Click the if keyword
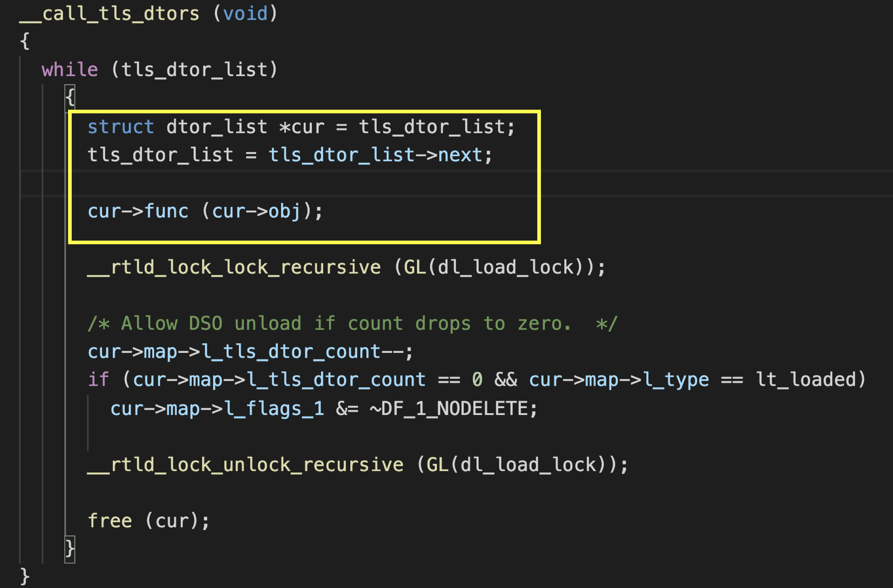This screenshot has width=893, height=588. point(98,380)
